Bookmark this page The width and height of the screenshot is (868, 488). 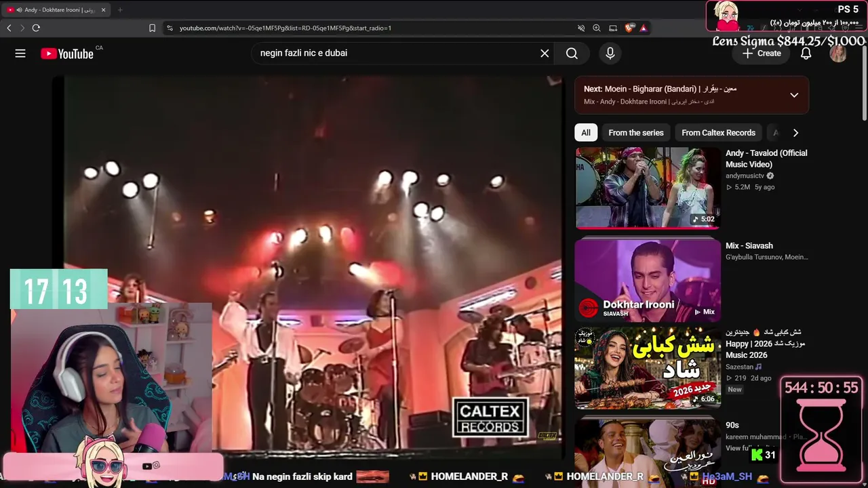152,28
